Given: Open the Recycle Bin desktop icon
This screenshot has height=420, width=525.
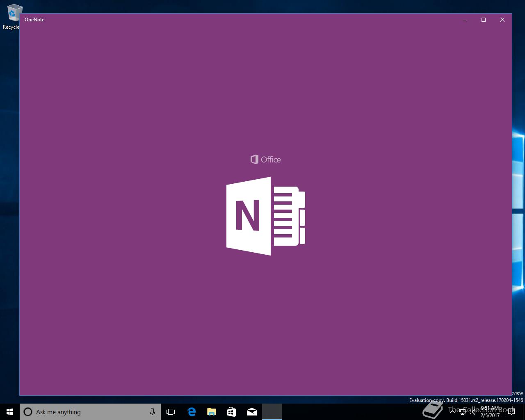Looking at the screenshot, I should (12, 16).
